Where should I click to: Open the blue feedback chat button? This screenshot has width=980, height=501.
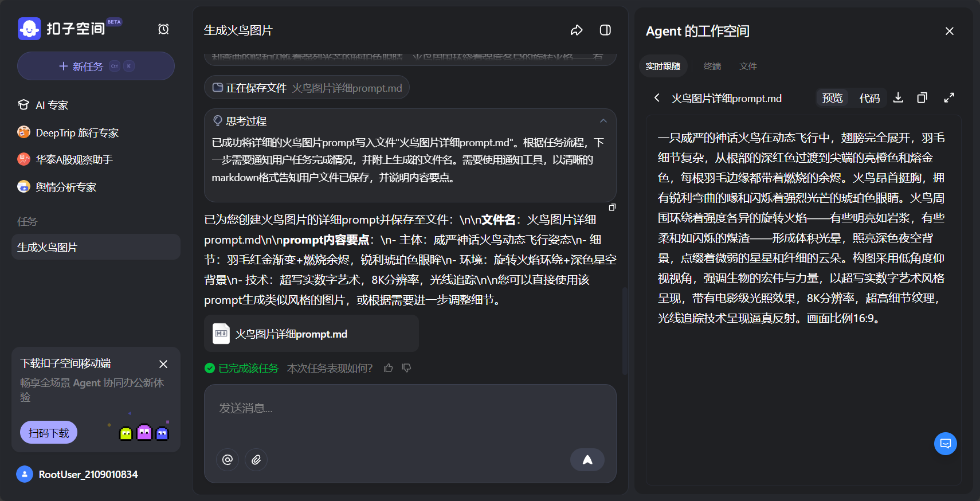[946, 444]
